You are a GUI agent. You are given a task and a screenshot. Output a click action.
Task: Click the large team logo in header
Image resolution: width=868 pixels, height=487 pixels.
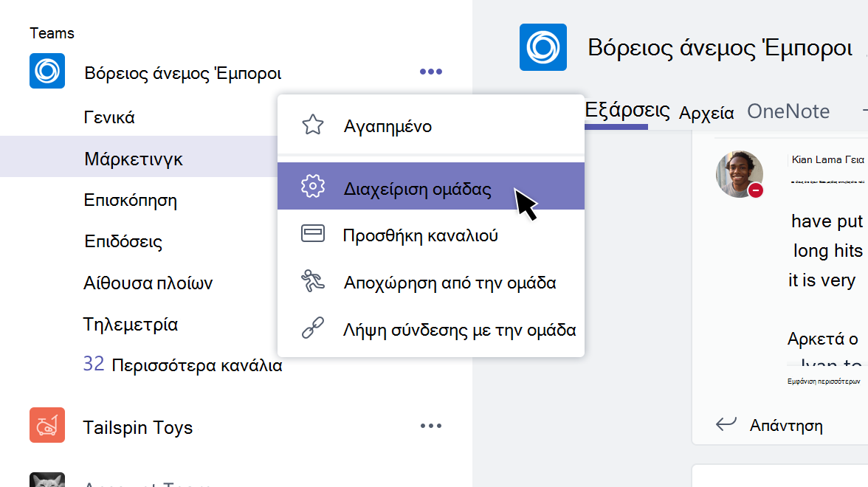pos(543,47)
